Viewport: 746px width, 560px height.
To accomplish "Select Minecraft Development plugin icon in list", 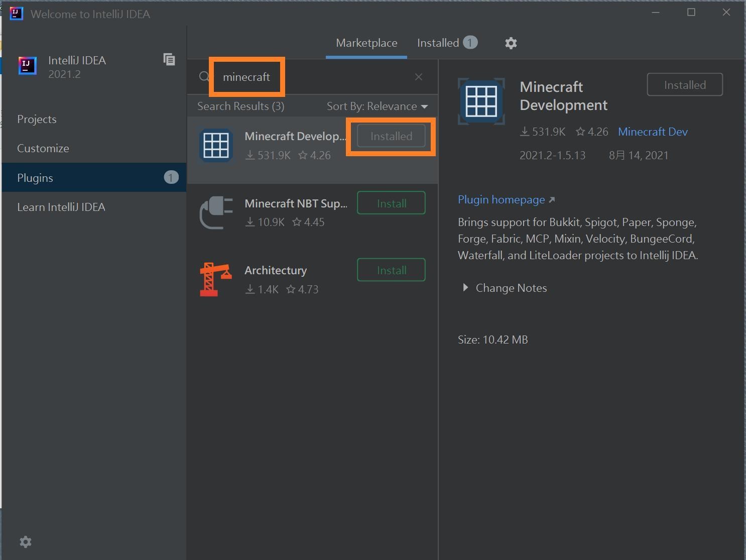I will pos(216,146).
